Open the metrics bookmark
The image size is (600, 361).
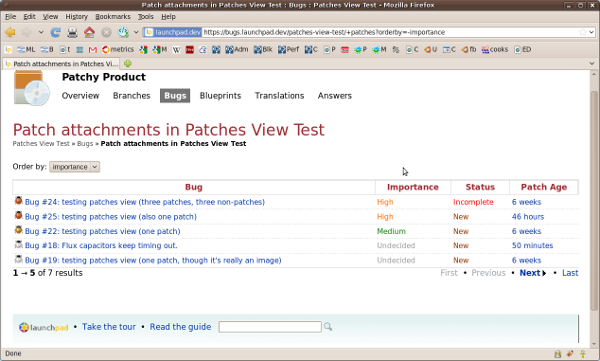(118, 49)
